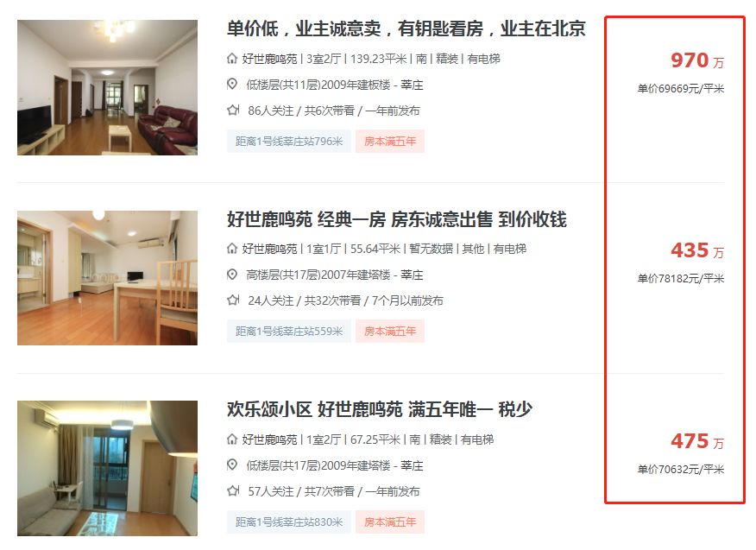
Task: Open listing titled 单价低，业主诚意卖
Action: 406,28
